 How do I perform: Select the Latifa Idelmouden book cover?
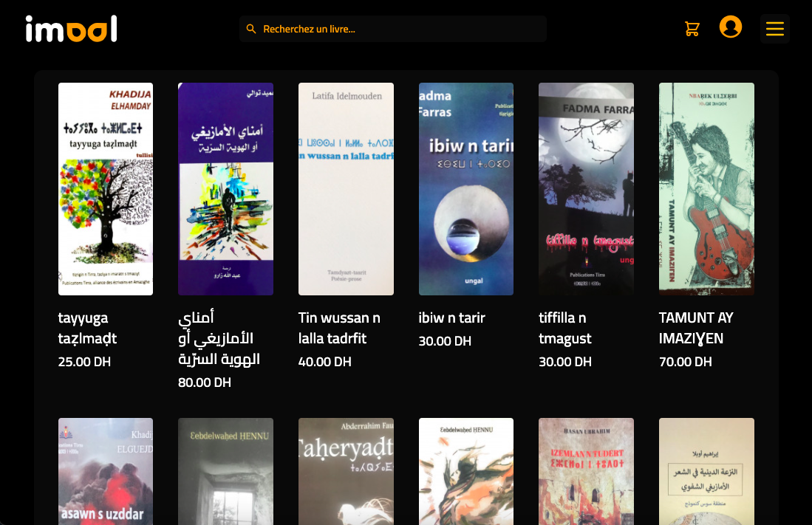point(346,189)
